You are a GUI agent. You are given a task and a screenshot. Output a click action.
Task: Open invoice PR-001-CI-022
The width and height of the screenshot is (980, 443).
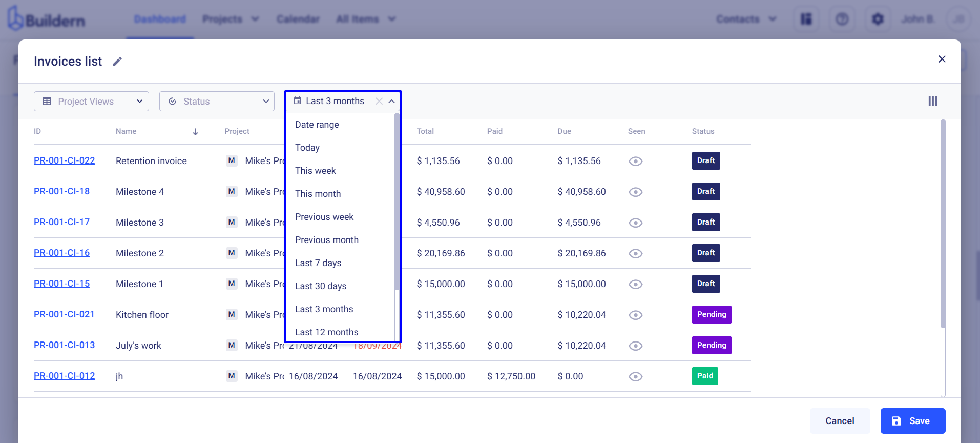[65, 160]
